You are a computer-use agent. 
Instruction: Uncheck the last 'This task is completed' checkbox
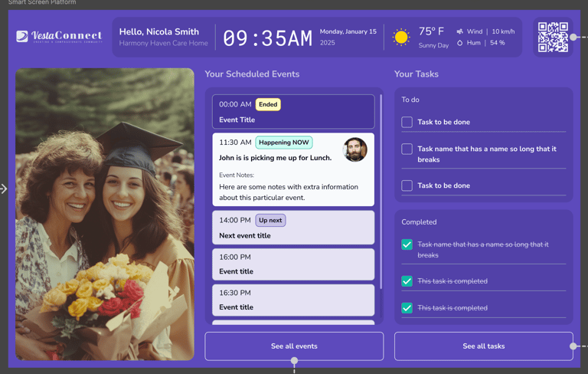[407, 308]
